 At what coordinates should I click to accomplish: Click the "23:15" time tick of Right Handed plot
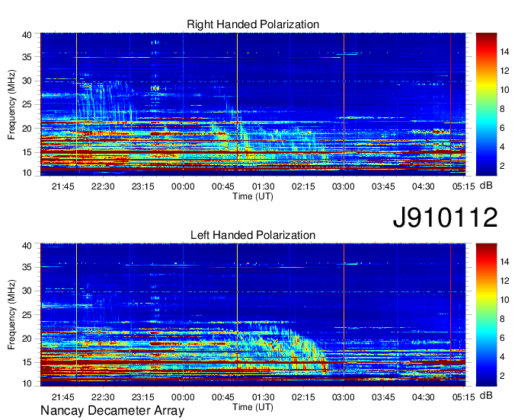(x=142, y=186)
